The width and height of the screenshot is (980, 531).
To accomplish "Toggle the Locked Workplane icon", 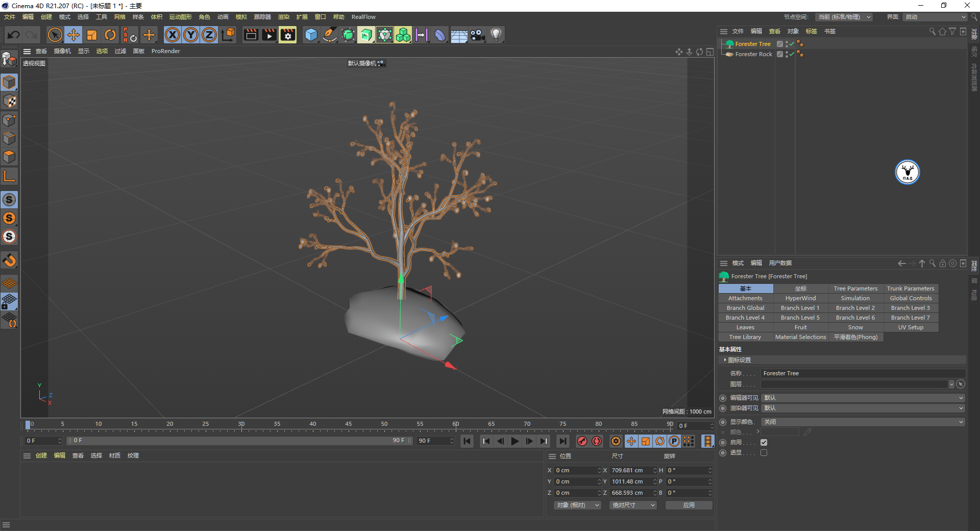I will [9, 302].
